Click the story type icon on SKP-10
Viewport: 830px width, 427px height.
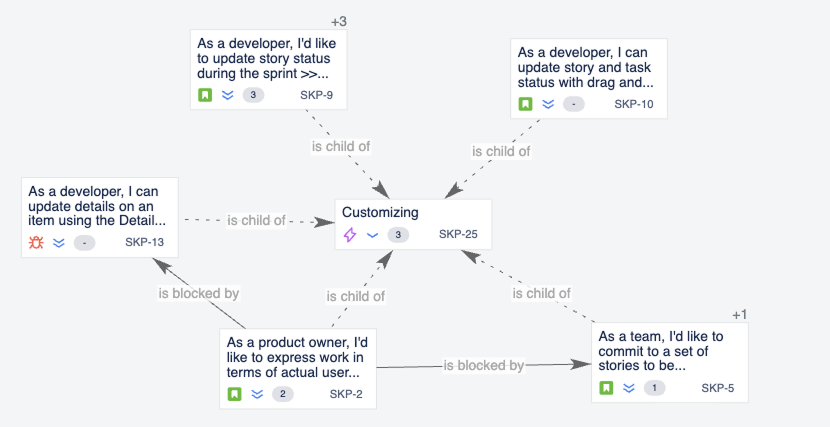pos(525,104)
